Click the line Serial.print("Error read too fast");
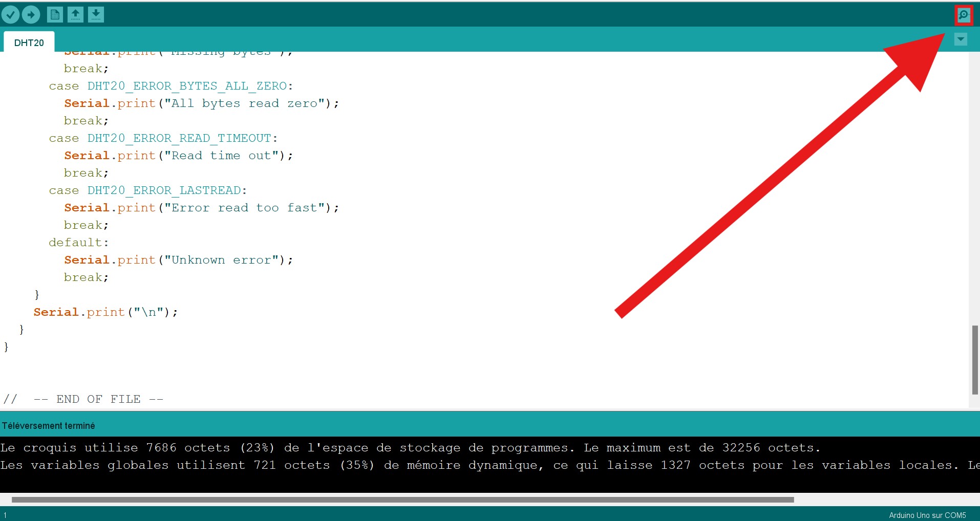The width and height of the screenshot is (980, 521). [202, 208]
